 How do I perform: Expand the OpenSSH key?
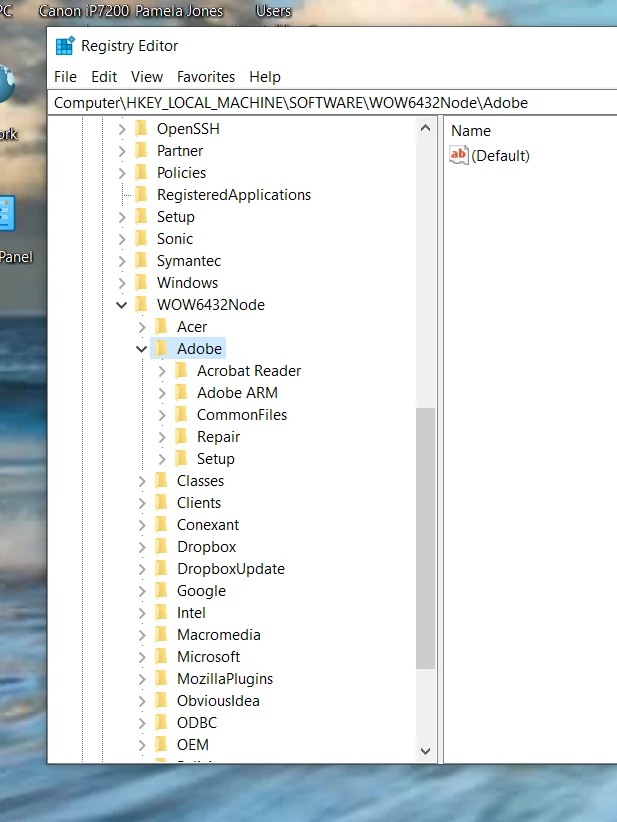coord(122,129)
